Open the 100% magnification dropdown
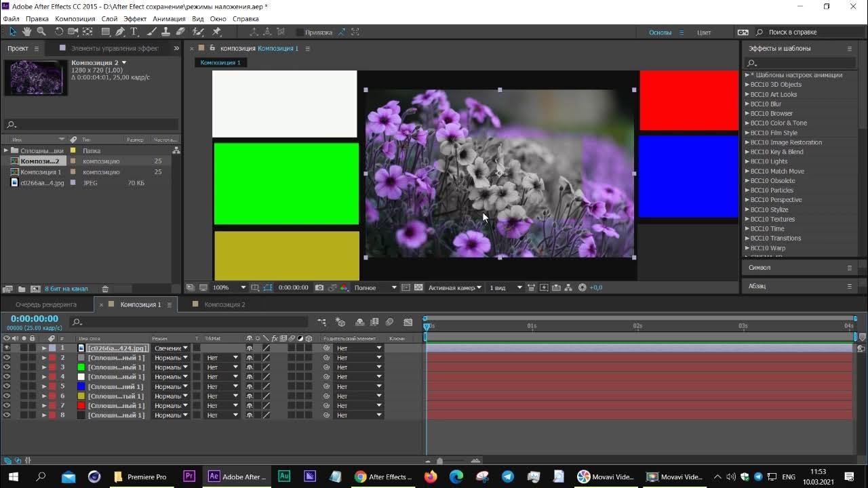This screenshot has width=868, height=488. [x=229, y=287]
